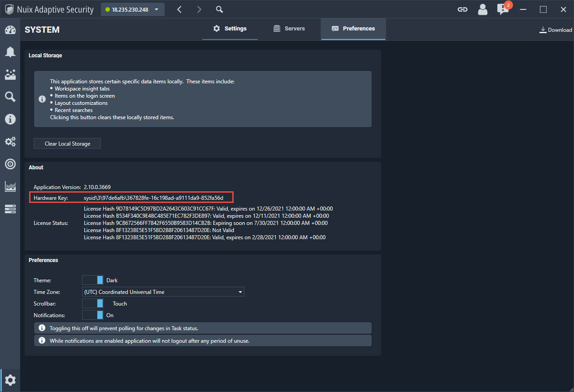Click the SYSTEM page title
Viewport: 574px width, 392px height.
coord(42,30)
